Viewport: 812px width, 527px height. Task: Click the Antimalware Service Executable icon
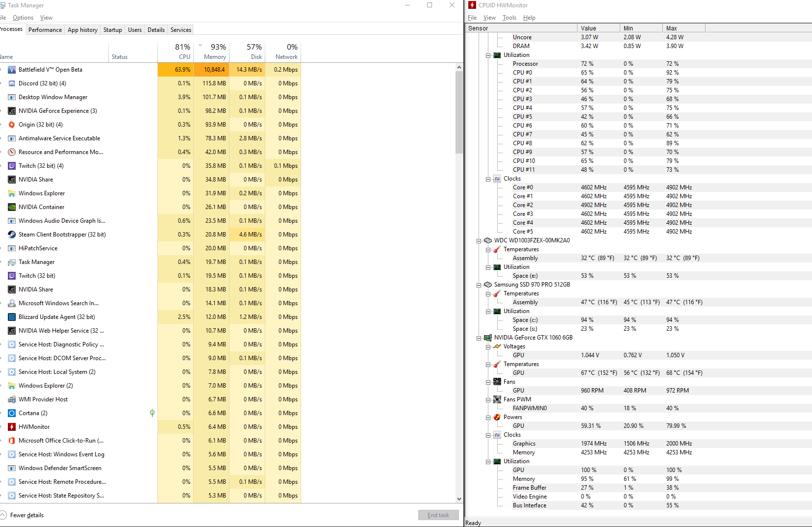click(12, 138)
